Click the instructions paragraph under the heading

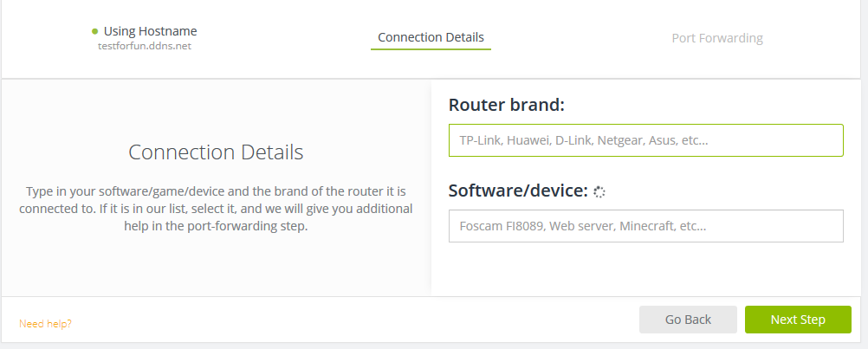click(x=216, y=208)
